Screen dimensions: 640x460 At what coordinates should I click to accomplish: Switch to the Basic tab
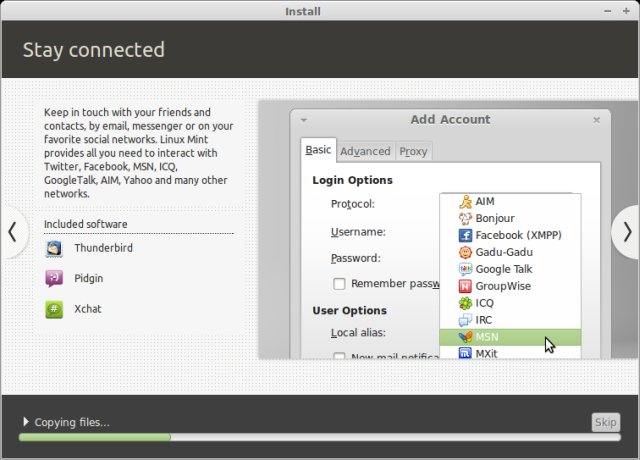[x=318, y=150]
